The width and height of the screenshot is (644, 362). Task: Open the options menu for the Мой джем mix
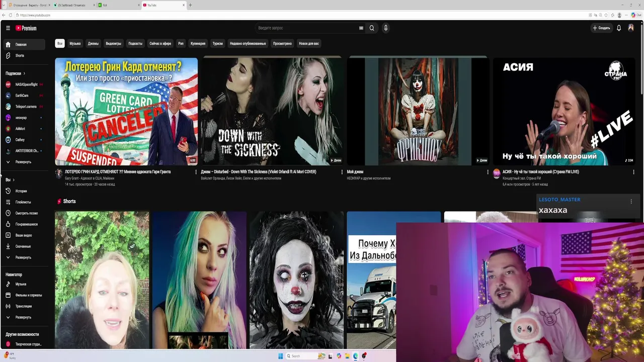point(488,172)
